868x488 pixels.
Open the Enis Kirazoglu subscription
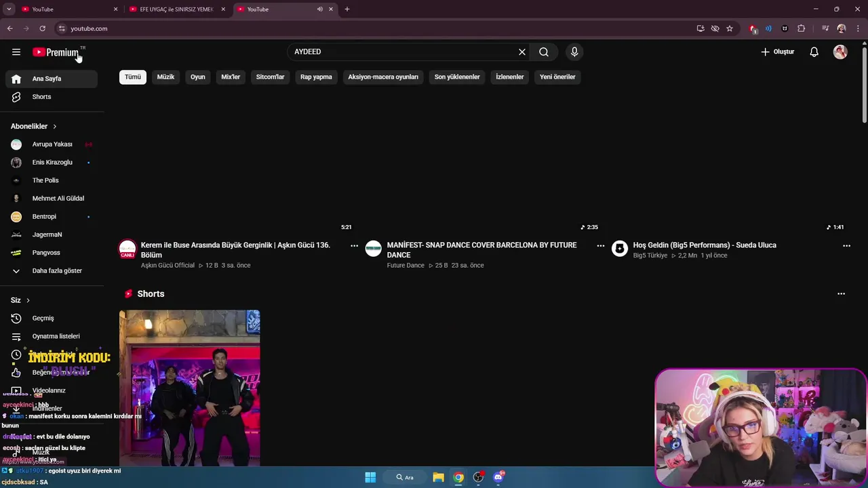click(52, 163)
